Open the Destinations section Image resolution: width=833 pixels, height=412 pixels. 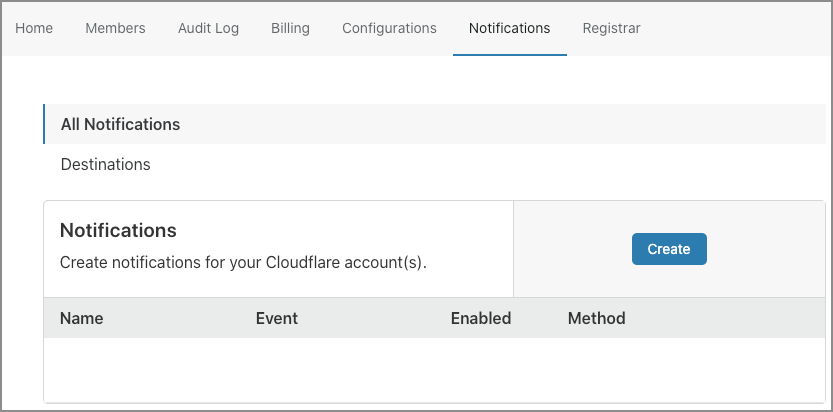(x=105, y=164)
